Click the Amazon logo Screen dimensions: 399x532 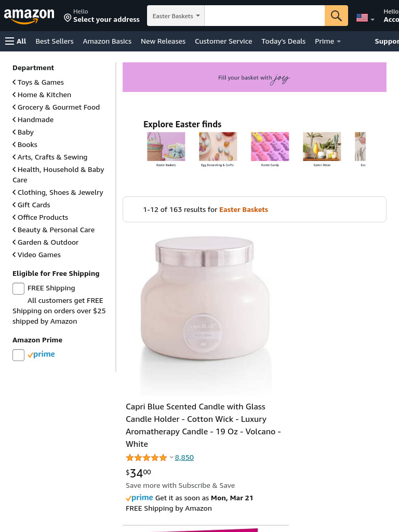(29, 16)
